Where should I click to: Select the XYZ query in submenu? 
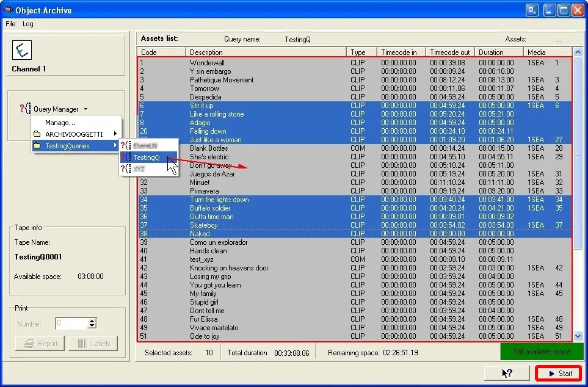tap(139, 168)
